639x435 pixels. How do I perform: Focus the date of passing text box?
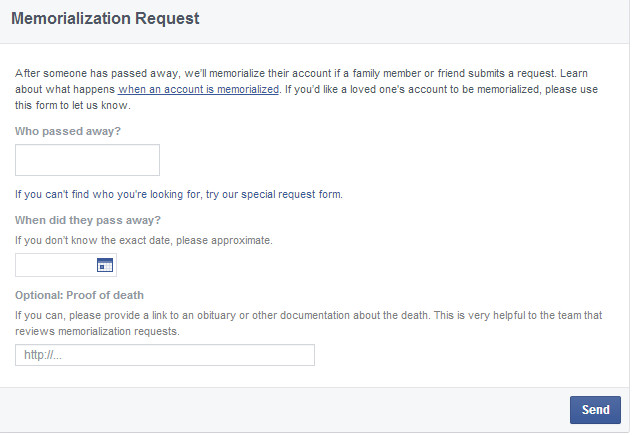click(55, 265)
